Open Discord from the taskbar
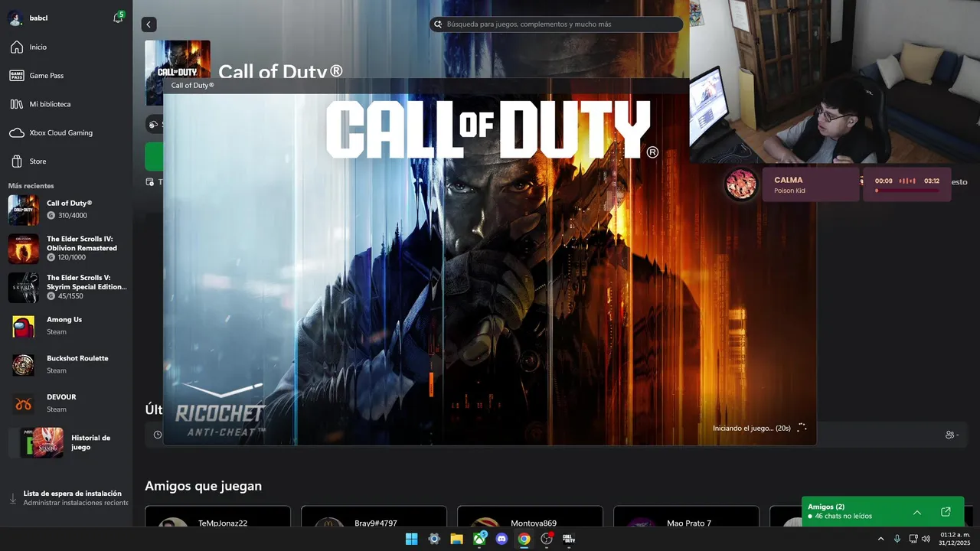Image resolution: width=980 pixels, height=551 pixels. pyautogui.click(x=501, y=539)
